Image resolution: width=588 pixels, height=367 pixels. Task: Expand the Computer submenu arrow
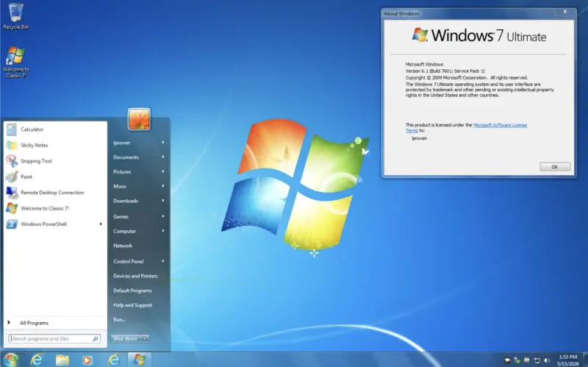tap(163, 231)
